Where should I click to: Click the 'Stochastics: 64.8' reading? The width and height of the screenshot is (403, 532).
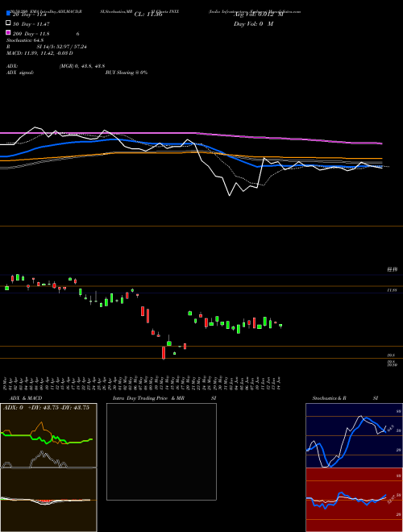pos(25,40)
